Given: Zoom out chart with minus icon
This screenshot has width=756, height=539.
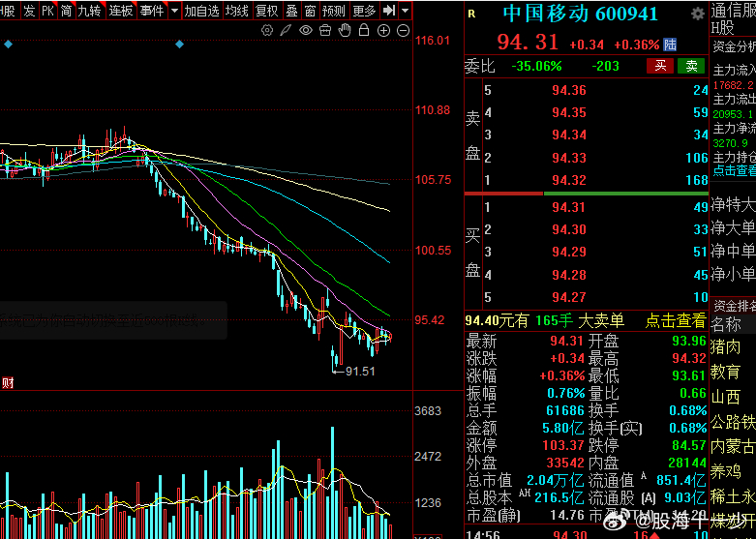Looking at the screenshot, I should point(403,31).
